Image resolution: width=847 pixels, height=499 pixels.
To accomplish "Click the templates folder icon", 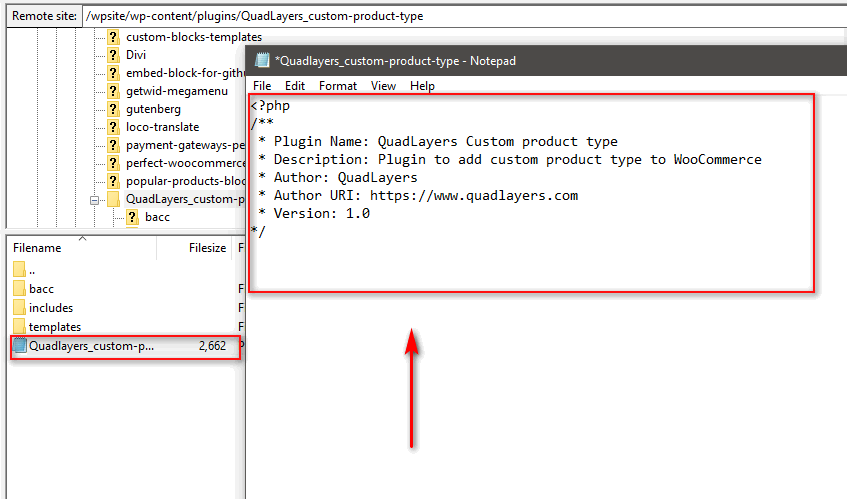I will (x=19, y=327).
